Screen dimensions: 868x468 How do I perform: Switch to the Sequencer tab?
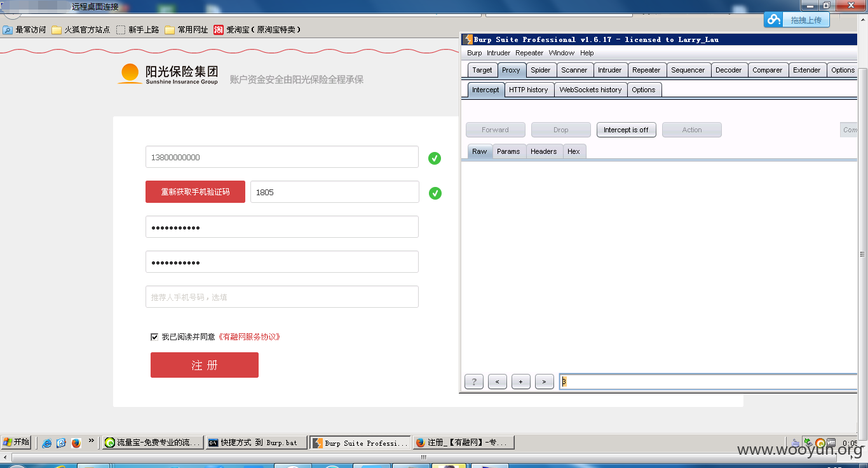pyautogui.click(x=688, y=70)
